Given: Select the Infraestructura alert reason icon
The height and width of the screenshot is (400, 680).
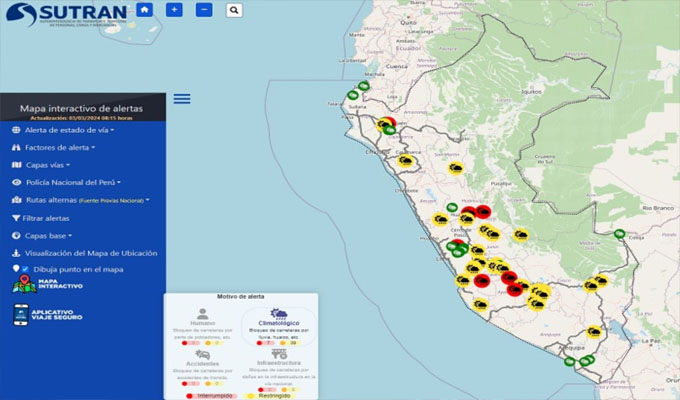Looking at the screenshot, I should (279, 354).
